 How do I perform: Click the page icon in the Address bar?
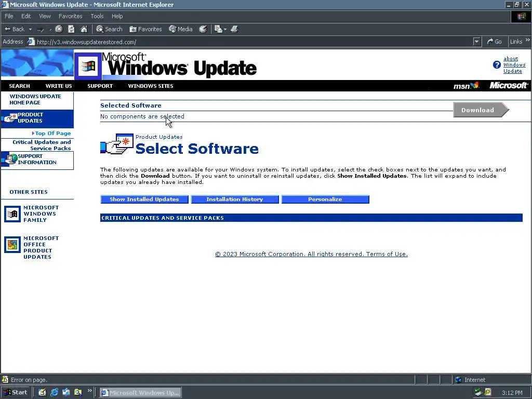click(x=31, y=42)
